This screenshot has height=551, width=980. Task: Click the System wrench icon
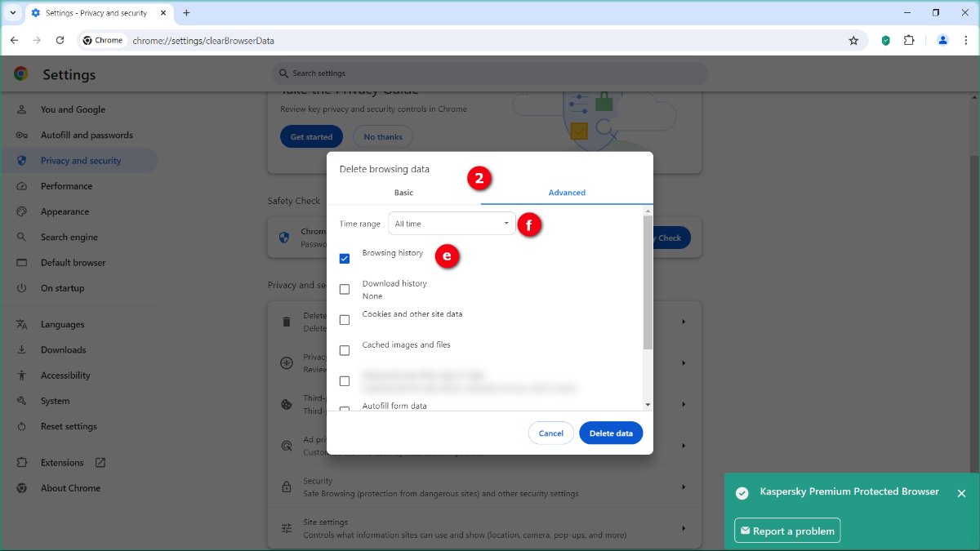[22, 401]
